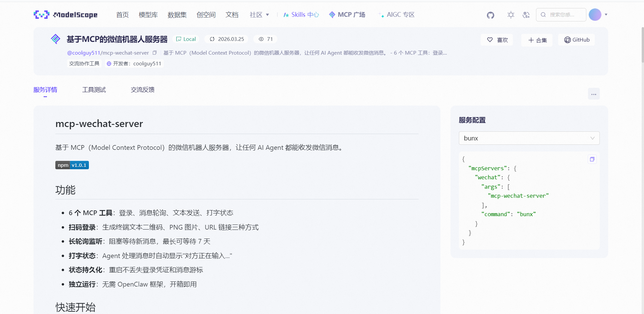Click the ModelScope logo

(65, 15)
